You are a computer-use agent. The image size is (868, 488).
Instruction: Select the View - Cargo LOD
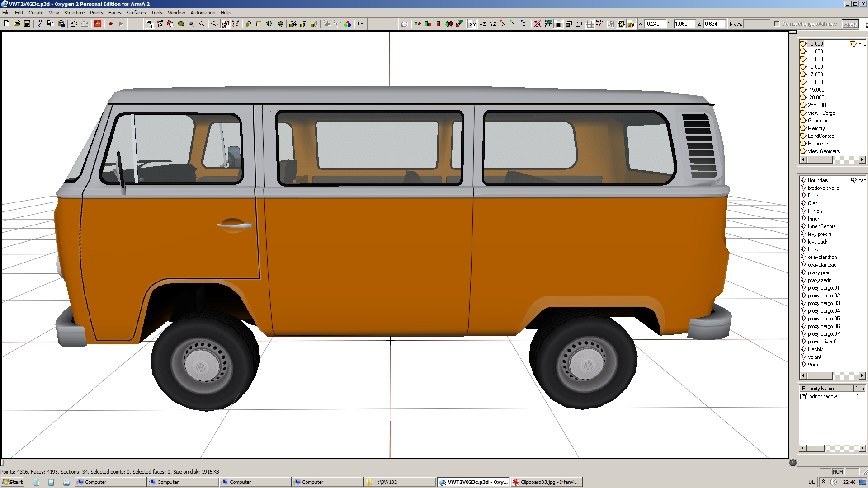click(821, 113)
